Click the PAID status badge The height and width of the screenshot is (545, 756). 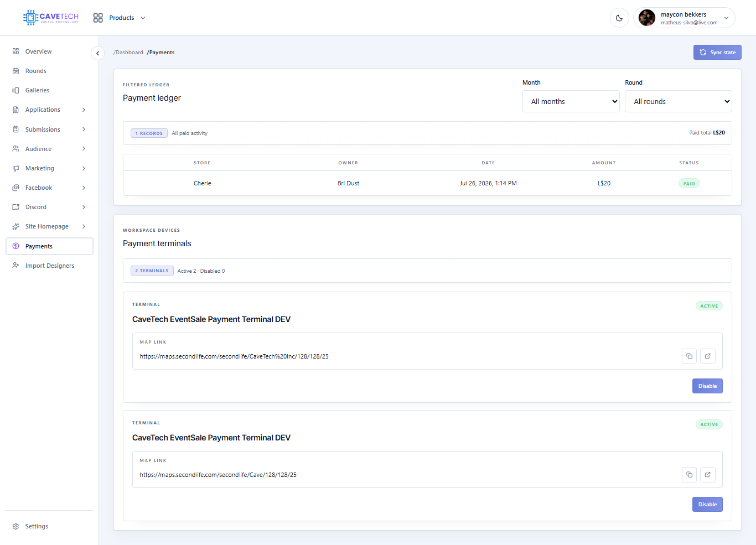(x=689, y=184)
